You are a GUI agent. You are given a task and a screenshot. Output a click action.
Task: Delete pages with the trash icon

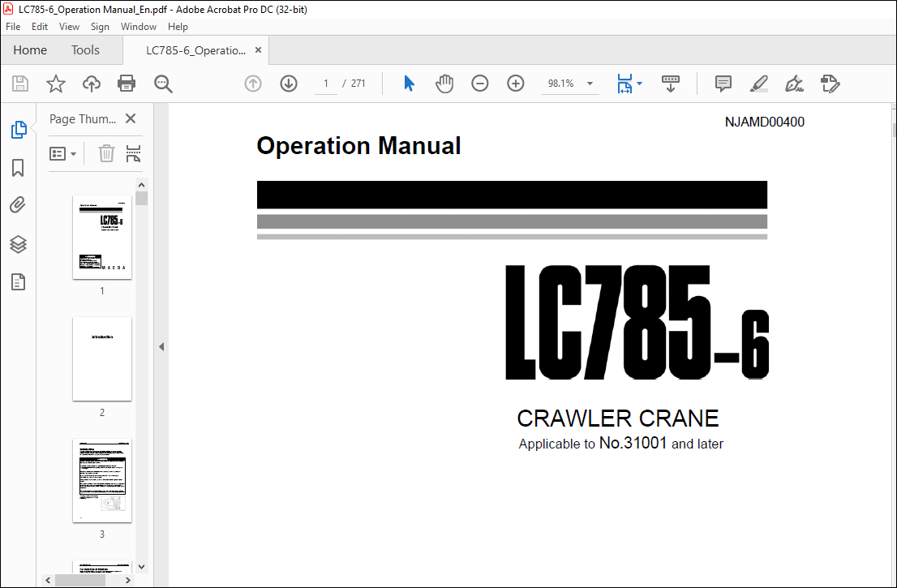tap(106, 153)
